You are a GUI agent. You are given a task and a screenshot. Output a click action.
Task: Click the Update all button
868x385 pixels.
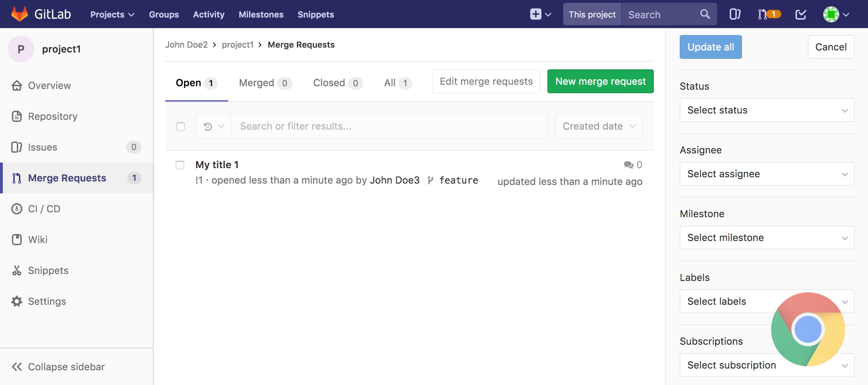point(711,47)
